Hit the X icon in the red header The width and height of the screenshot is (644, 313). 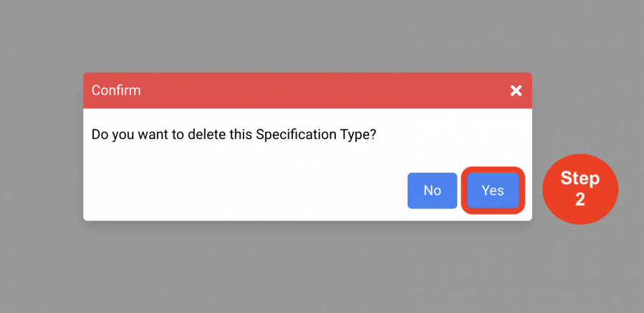point(516,91)
